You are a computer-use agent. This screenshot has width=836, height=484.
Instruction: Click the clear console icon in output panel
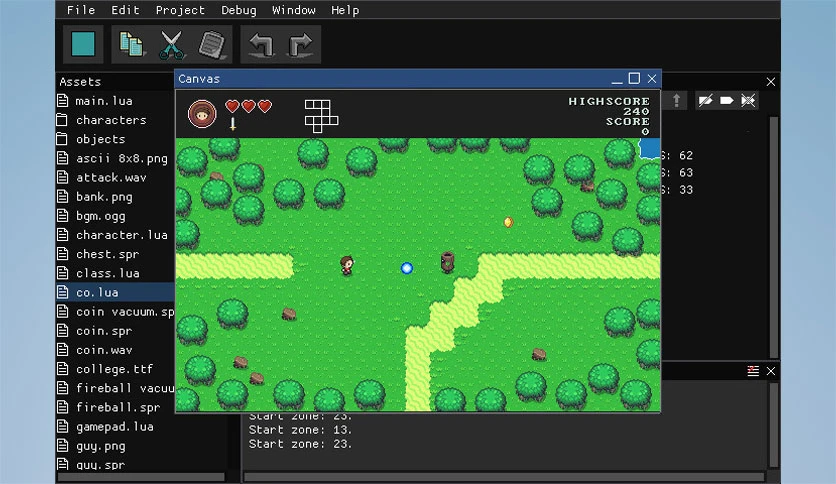click(x=753, y=371)
